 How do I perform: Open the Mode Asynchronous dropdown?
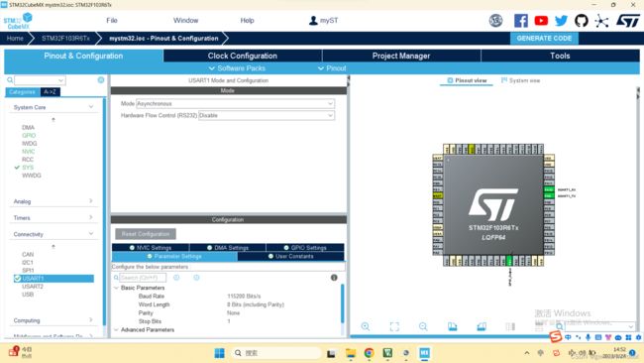pos(236,103)
